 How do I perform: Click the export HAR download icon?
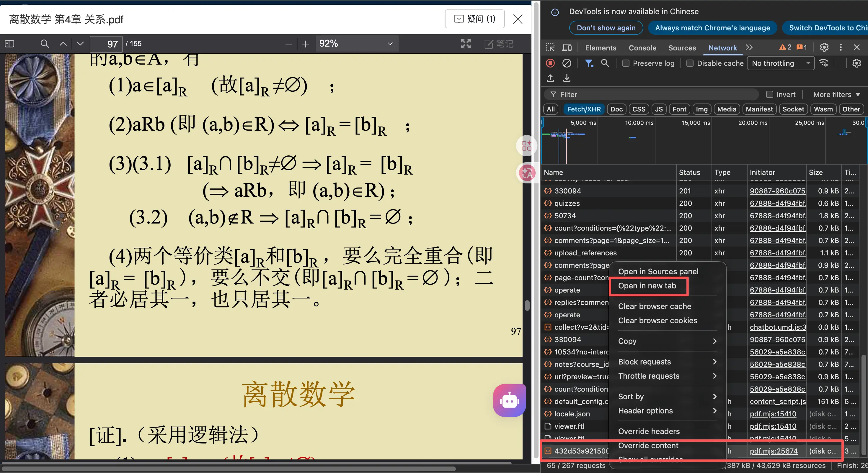(x=567, y=78)
